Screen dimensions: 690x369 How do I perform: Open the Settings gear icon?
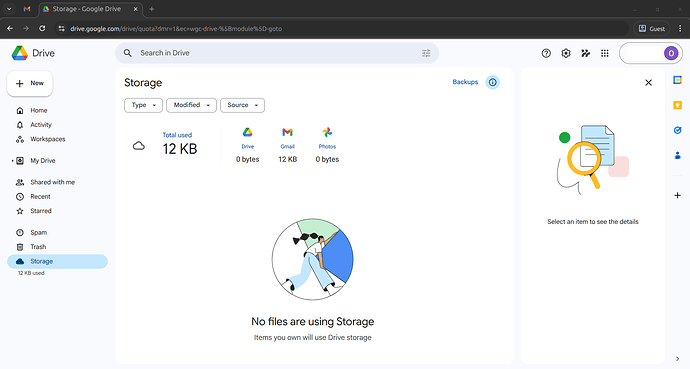pos(566,53)
